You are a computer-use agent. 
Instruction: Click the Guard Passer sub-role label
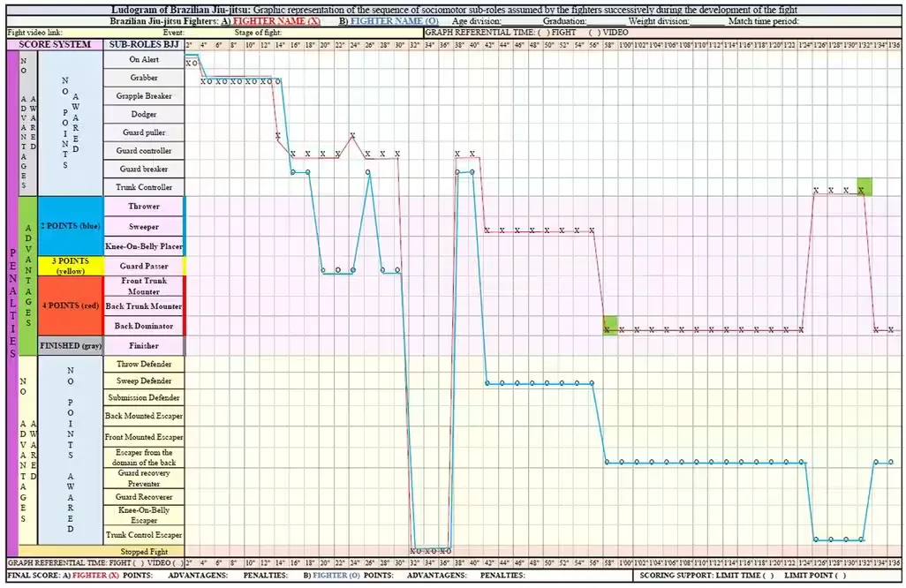(x=143, y=266)
